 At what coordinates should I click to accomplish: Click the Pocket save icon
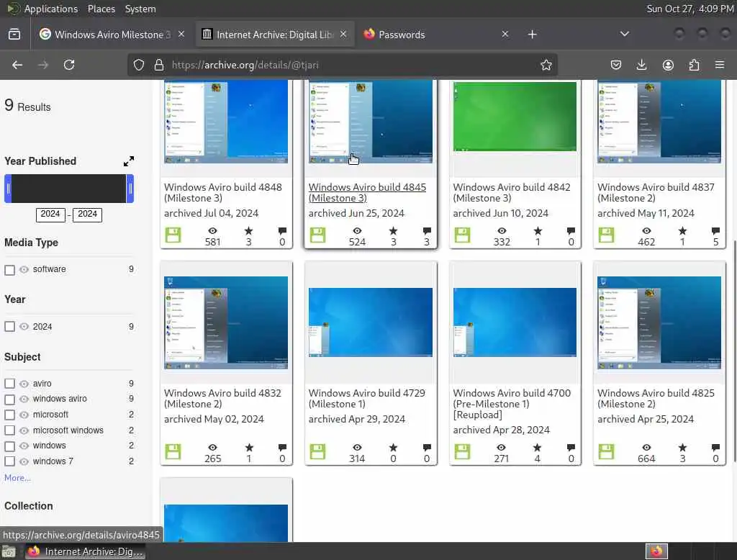pos(616,65)
